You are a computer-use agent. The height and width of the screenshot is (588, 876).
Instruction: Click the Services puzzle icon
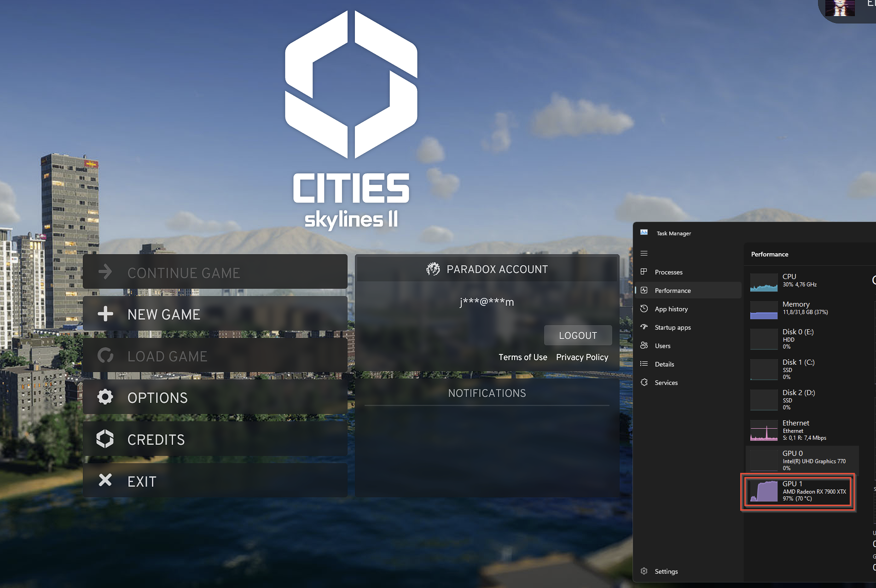(x=644, y=382)
